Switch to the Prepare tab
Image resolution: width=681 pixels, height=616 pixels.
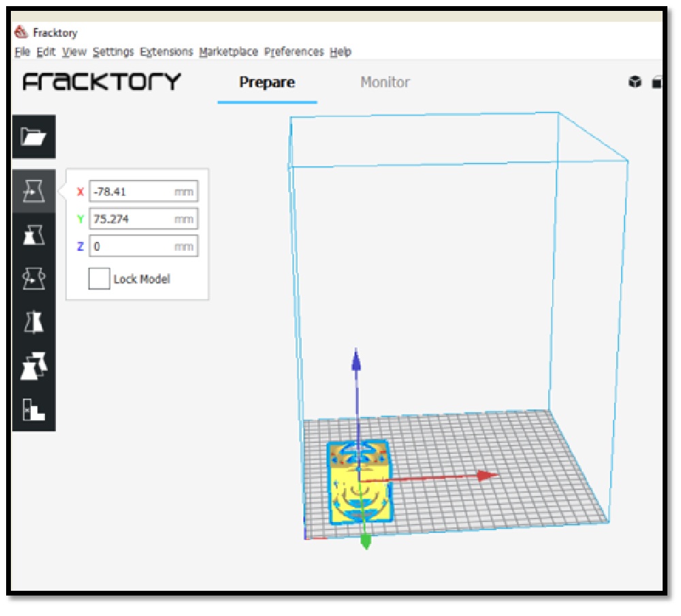pyautogui.click(x=267, y=82)
